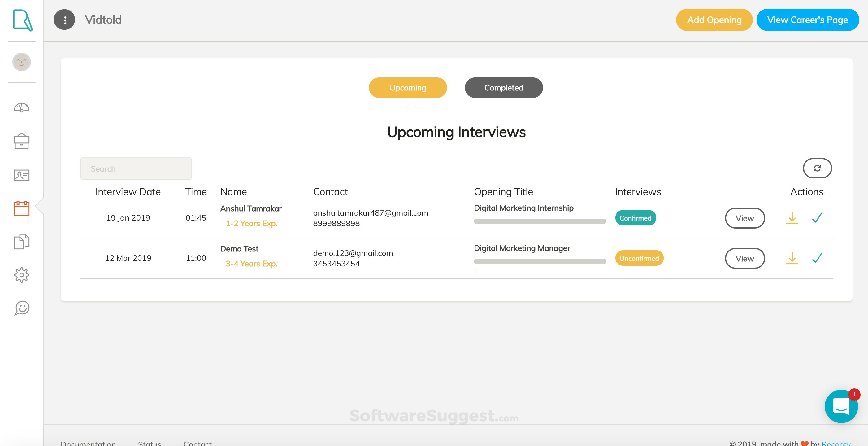Select the Upcoming interviews tab
The height and width of the screenshot is (446, 868).
[408, 88]
